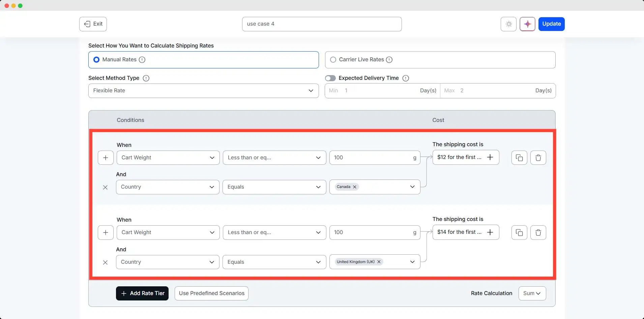Click the Use Predefined Scenarios button

(211, 293)
